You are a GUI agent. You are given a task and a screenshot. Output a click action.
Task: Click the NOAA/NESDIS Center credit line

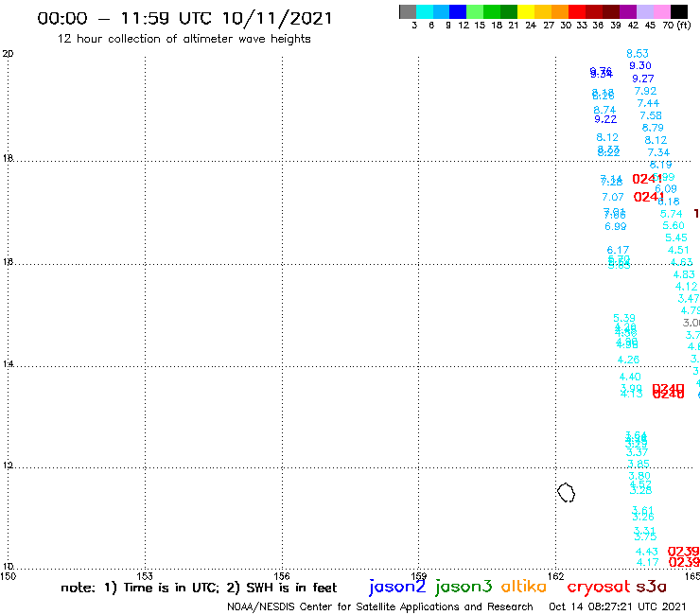coord(380,606)
